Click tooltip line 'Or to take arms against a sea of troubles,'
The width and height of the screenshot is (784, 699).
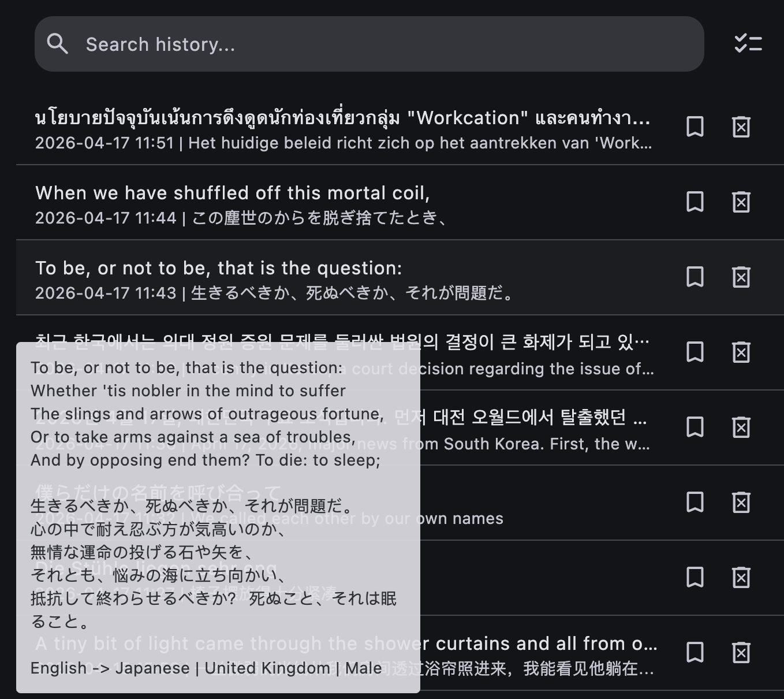click(193, 437)
